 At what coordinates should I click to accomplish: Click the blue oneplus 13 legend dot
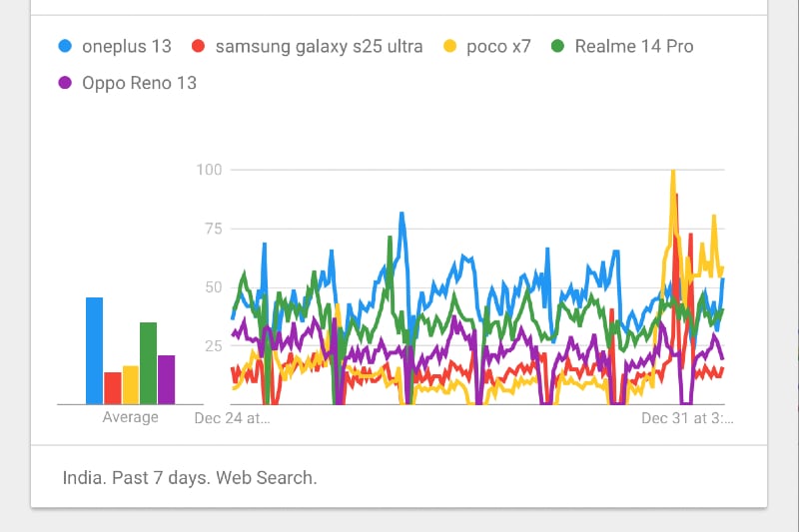coord(66,46)
